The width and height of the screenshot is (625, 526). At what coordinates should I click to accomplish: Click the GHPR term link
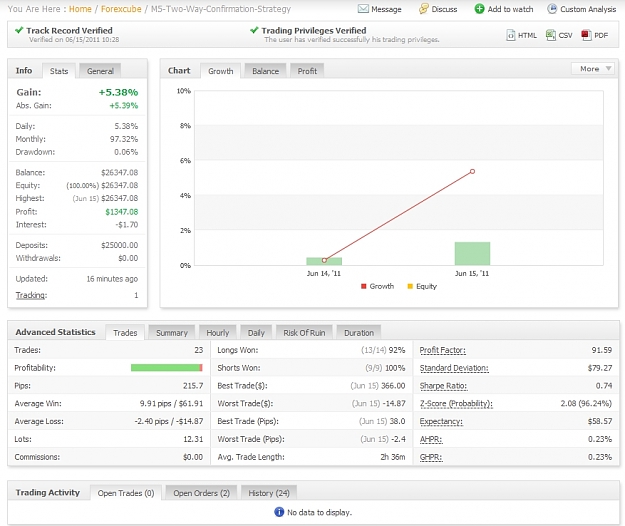tap(431, 457)
